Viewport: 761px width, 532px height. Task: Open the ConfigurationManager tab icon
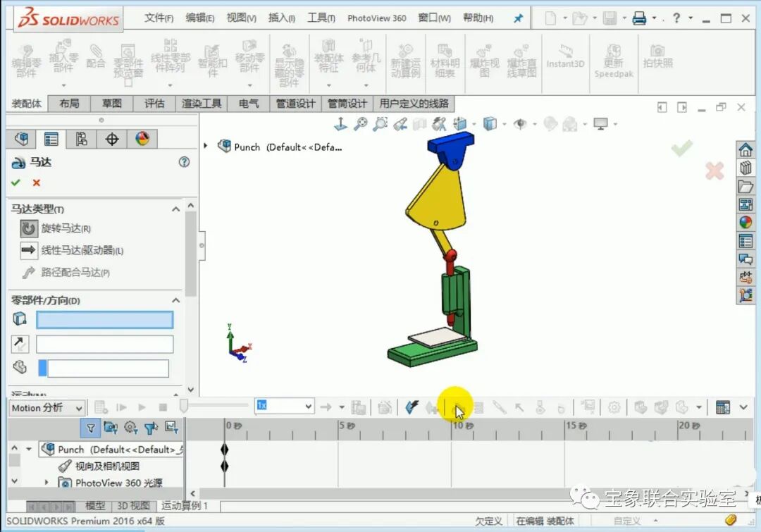tap(82, 140)
